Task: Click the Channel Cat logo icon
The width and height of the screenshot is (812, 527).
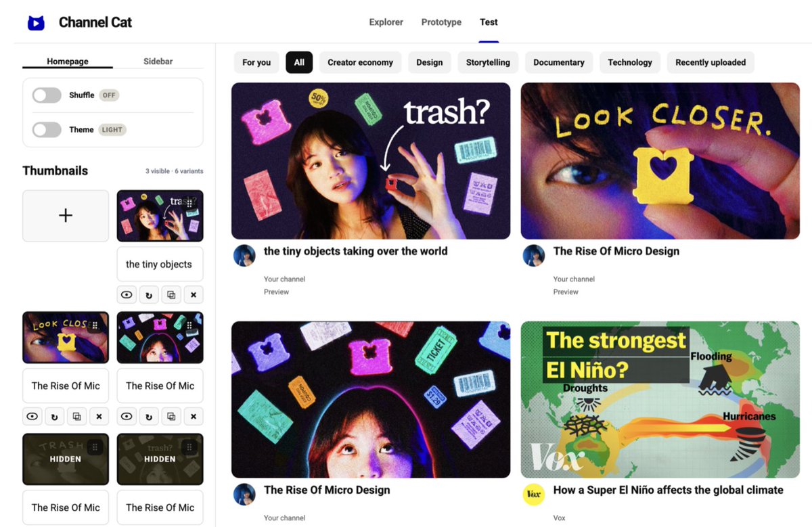Action: pos(36,22)
